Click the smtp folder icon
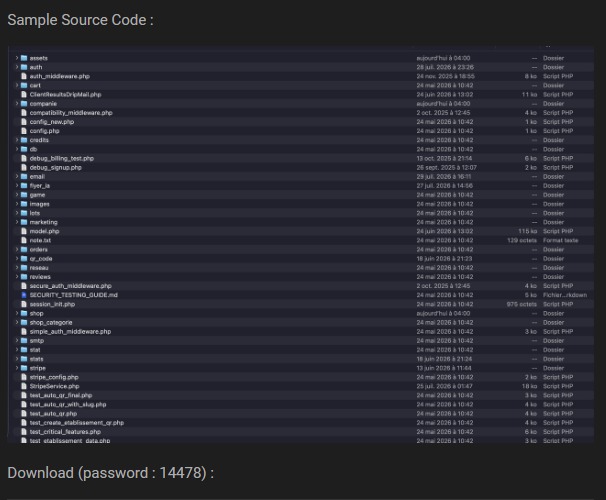This screenshot has width=606, height=500. tap(24, 340)
